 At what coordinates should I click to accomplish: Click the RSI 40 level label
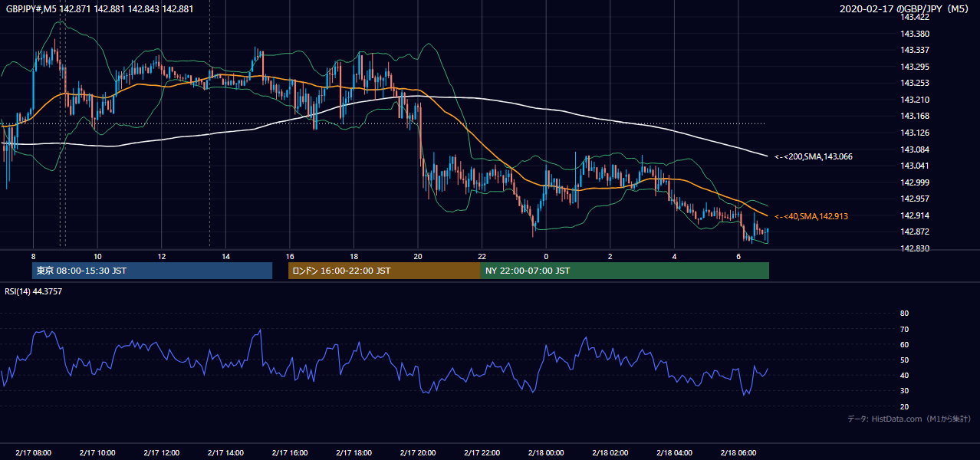point(904,375)
